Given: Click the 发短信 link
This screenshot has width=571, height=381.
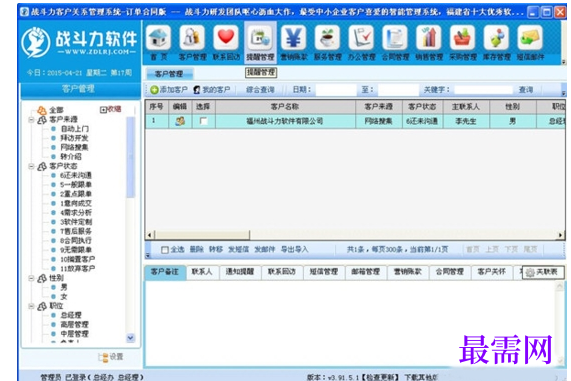Looking at the screenshot, I should coord(239,250).
